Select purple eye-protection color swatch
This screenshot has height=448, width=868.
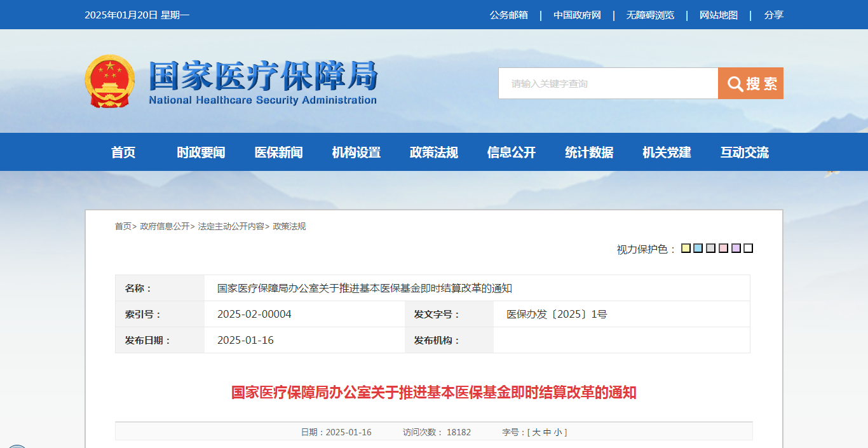coord(736,248)
